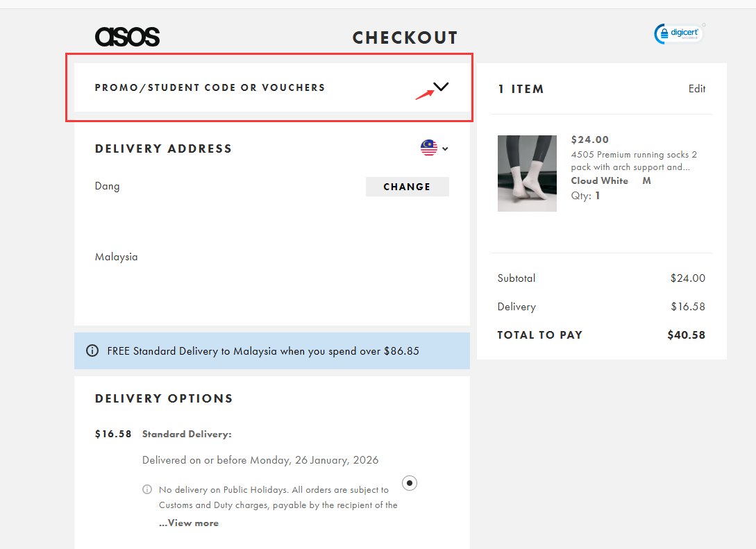Click the FREE Standard Delivery banner text
This screenshot has height=549, width=756.
point(263,351)
